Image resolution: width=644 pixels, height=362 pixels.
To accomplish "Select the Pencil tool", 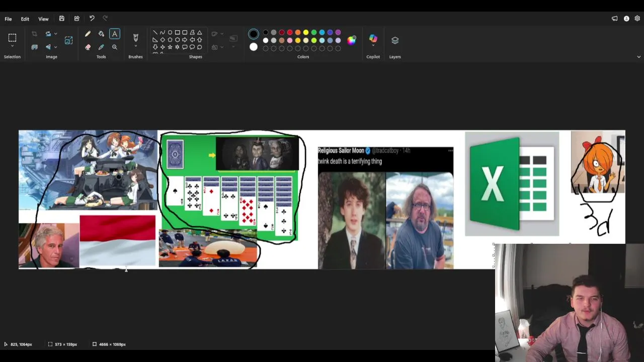I will (x=88, y=34).
